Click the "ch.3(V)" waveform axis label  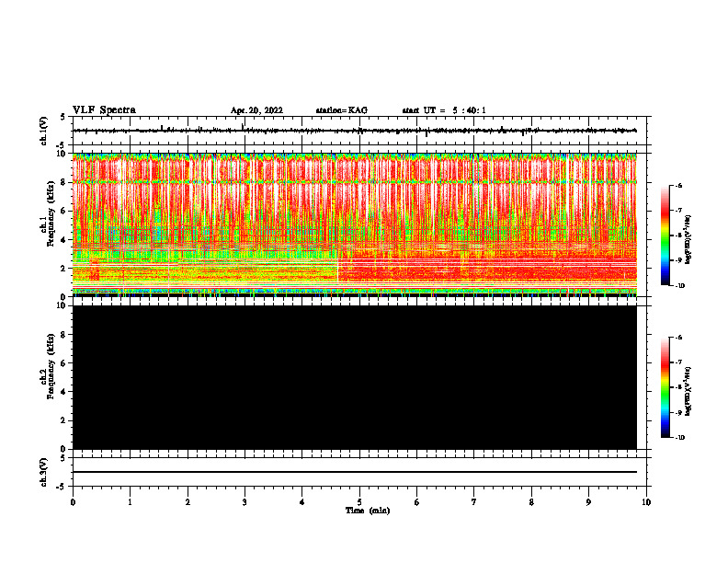coord(44,472)
